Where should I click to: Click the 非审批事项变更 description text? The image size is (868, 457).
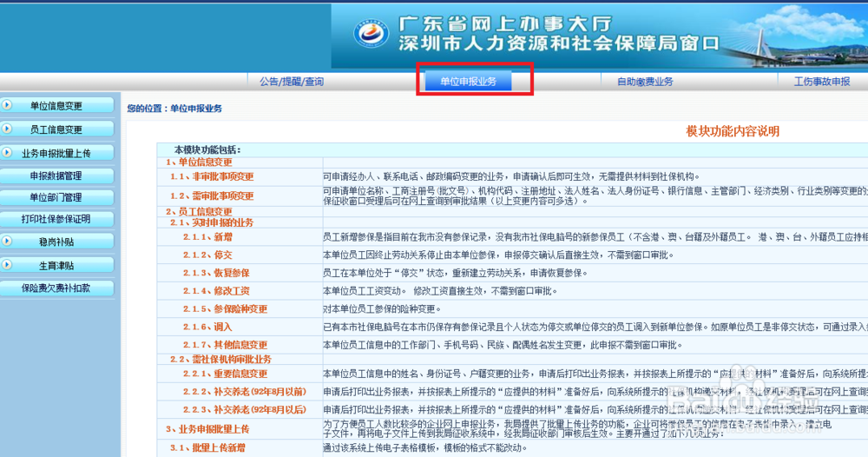tap(511, 176)
